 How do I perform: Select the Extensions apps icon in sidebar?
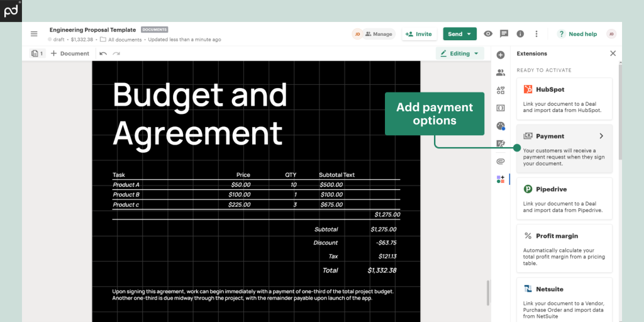(501, 179)
